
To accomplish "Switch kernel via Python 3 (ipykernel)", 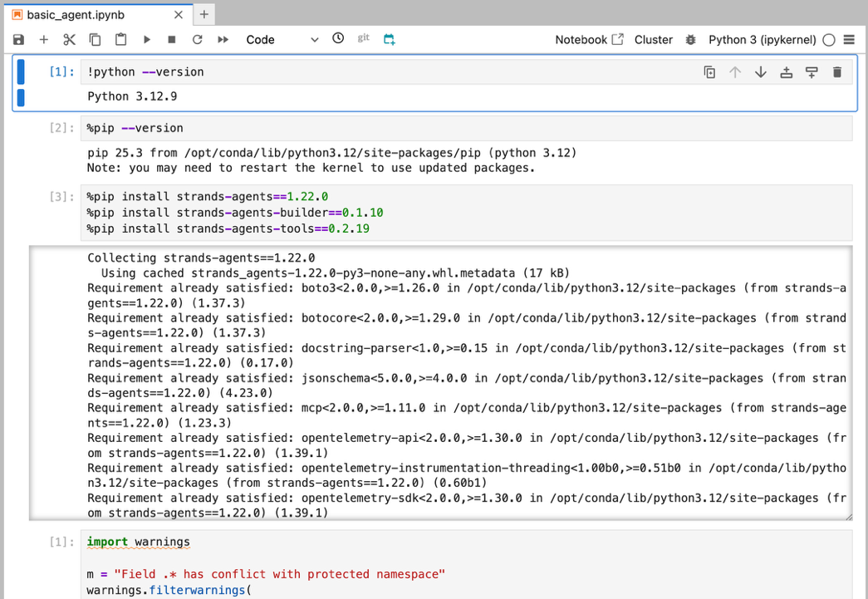I will point(762,39).
